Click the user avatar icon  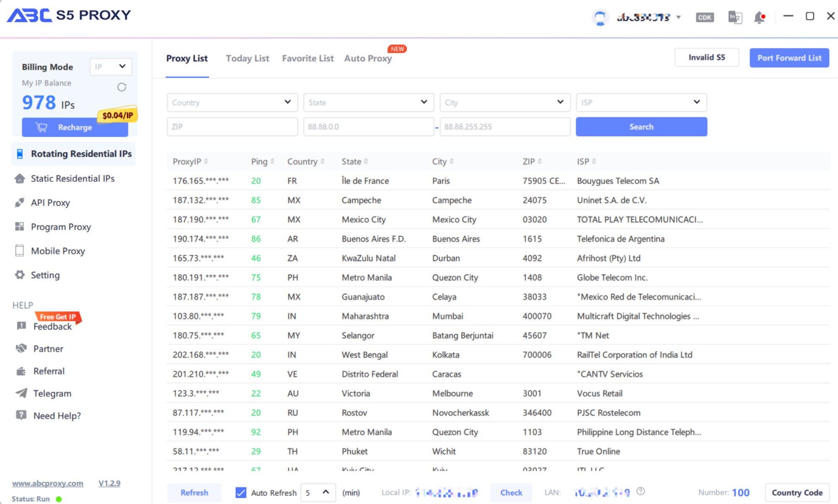click(600, 17)
